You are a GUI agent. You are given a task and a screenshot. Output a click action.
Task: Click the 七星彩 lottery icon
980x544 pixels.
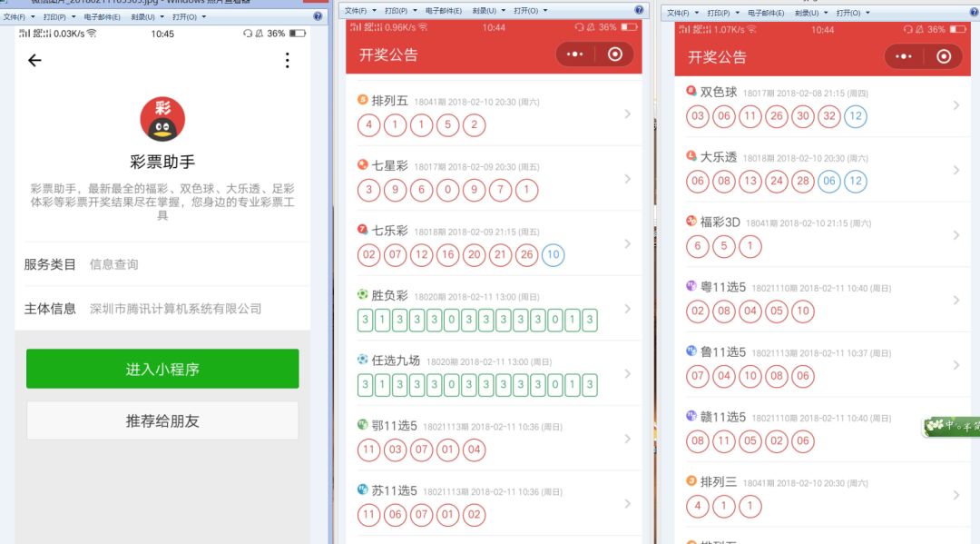[362, 164]
